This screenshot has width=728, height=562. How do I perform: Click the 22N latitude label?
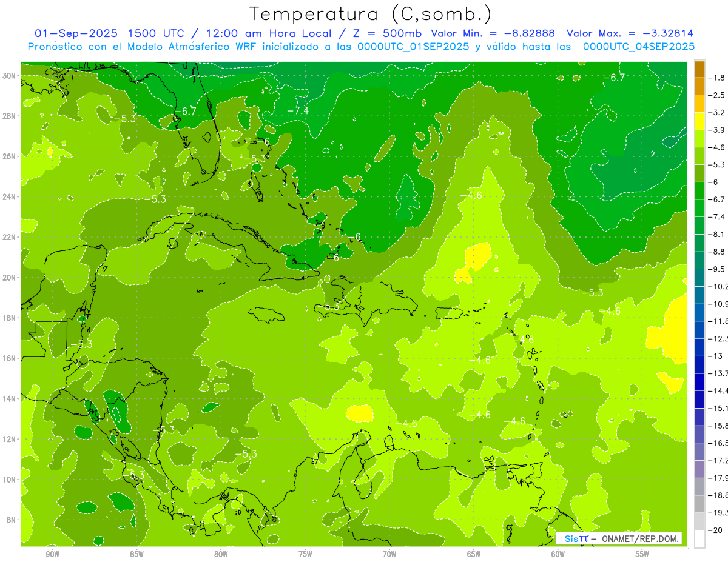[10, 236]
